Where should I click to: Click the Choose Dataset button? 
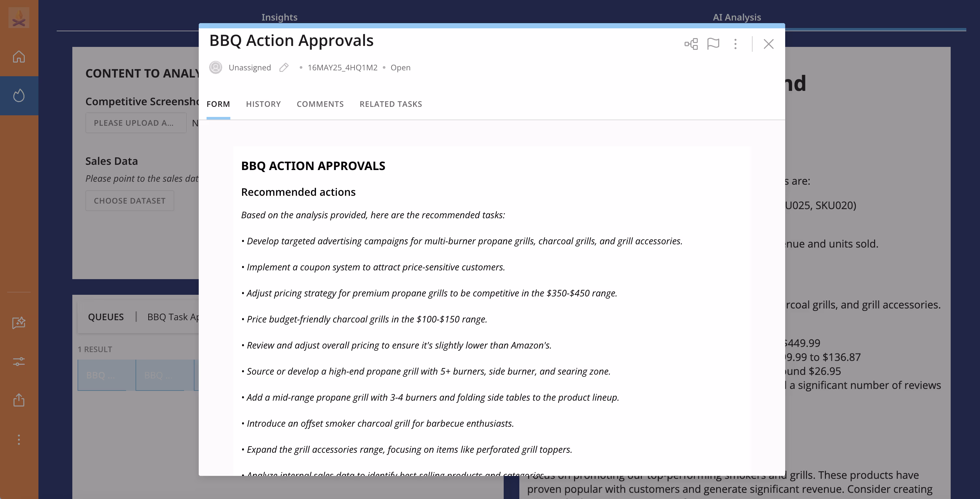[x=129, y=200]
